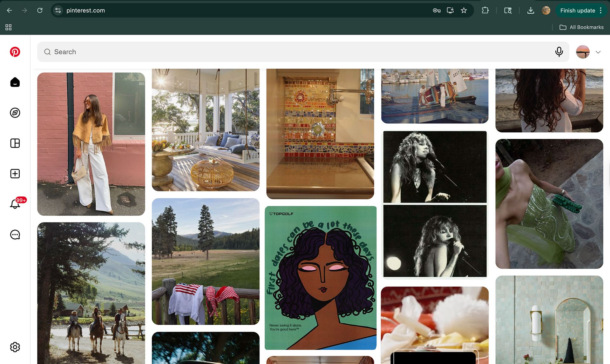Screen dimensions: 610x364
Task: Expand the accounts dropdown chevron
Action: 598,52
